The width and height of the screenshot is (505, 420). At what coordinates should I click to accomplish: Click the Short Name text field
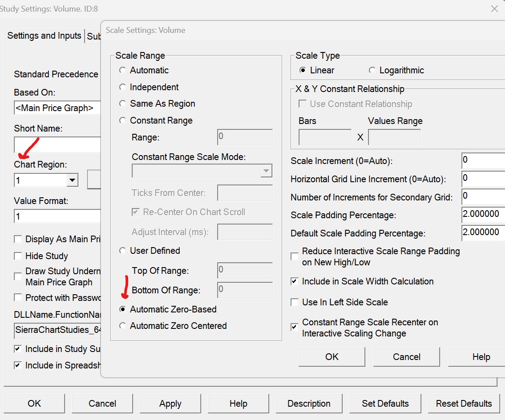pos(58,145)
